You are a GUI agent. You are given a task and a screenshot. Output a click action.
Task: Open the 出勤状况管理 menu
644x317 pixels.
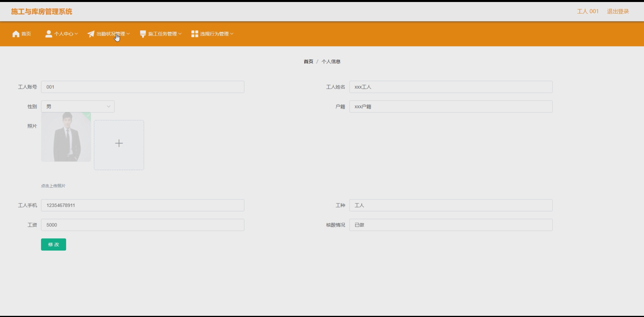point(111,34)
